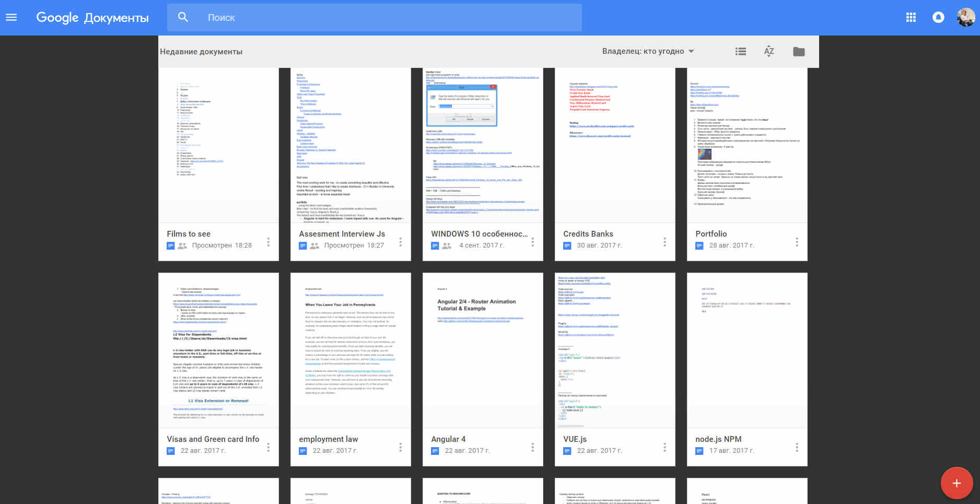Focus the Поиск search field
Image resolution: width=980 pixels, height=504 pixels.
pyautogui.click(x=374, y=17)
